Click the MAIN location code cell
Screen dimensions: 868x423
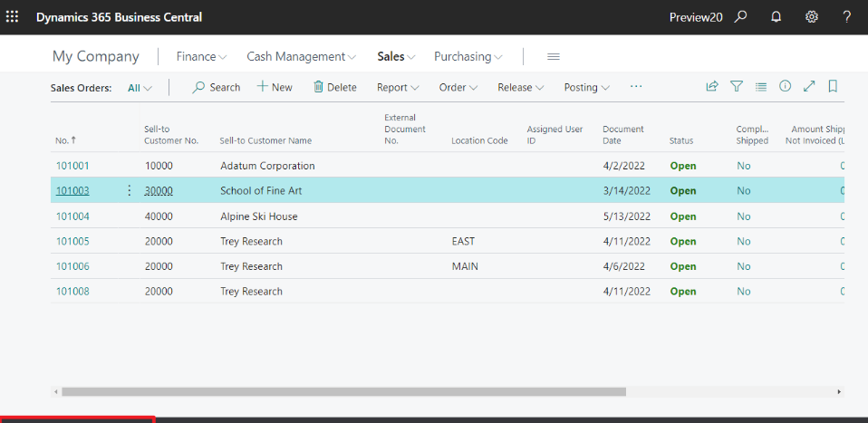pyautogui.click(x=465, y=266)
